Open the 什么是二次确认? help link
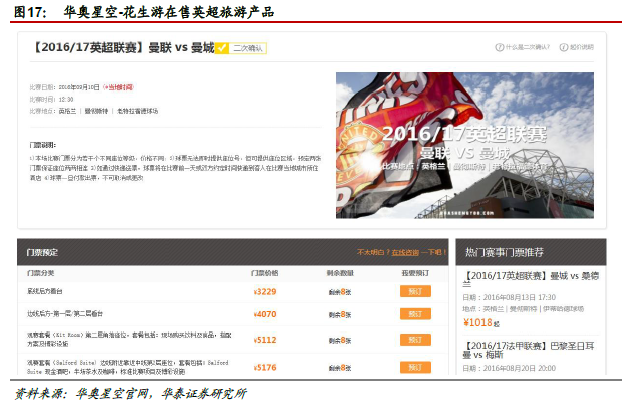This screenshot has width=630, height=408. tap(528, 47)
